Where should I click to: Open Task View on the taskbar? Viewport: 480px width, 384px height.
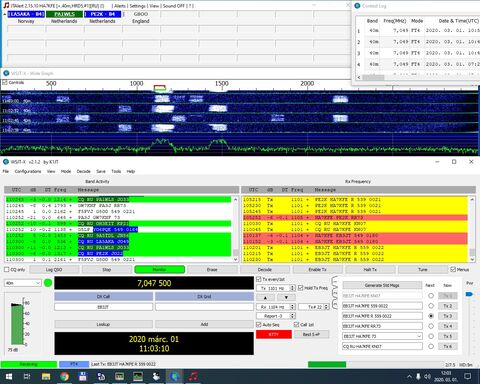(x=27, y=377)
